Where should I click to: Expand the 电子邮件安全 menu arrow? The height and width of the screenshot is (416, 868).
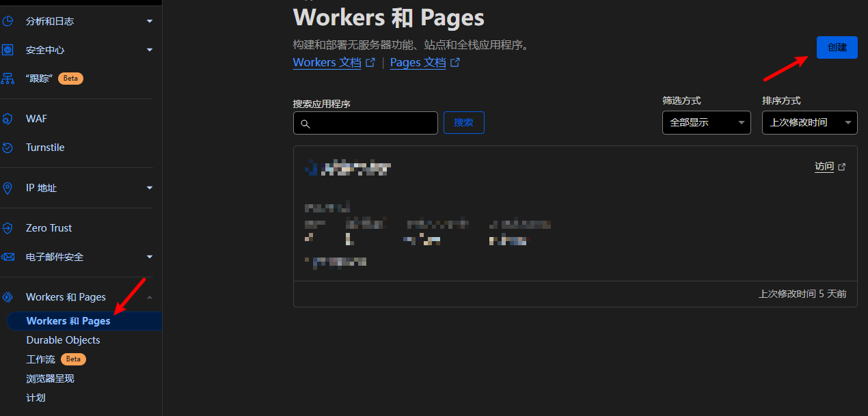[150, 257]
